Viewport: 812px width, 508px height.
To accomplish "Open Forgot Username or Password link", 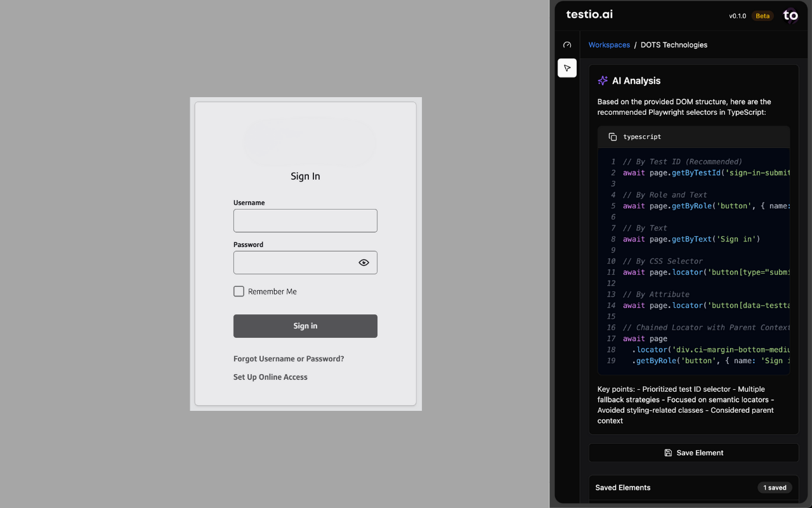I will [x=289, y=359].
